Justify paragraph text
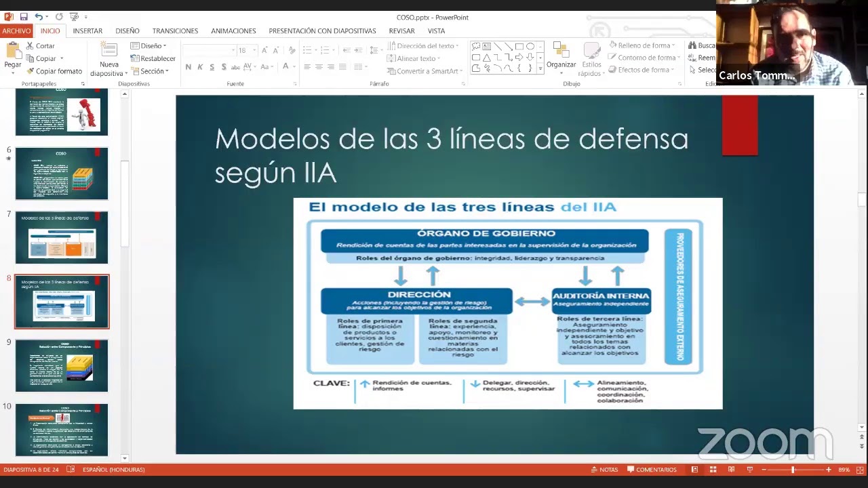Image resolution: width=868 pixels, height=488 pixels. [342, 66]
